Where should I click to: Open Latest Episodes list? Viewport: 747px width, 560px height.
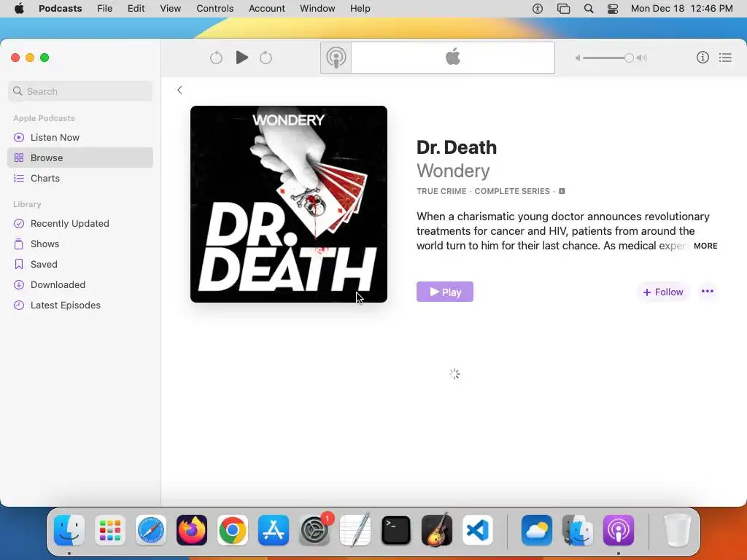coord(80,306)
